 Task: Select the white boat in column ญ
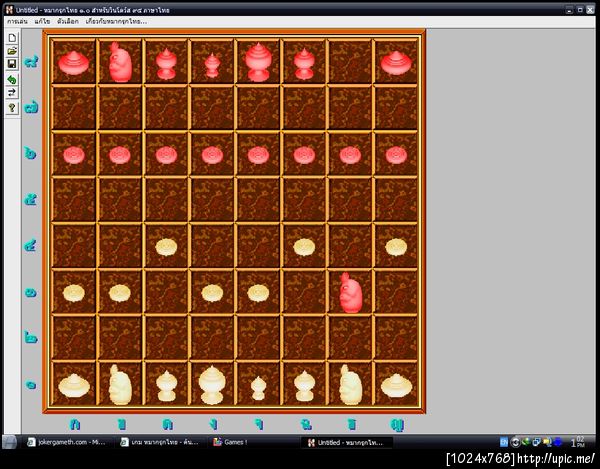pos(396,385)
